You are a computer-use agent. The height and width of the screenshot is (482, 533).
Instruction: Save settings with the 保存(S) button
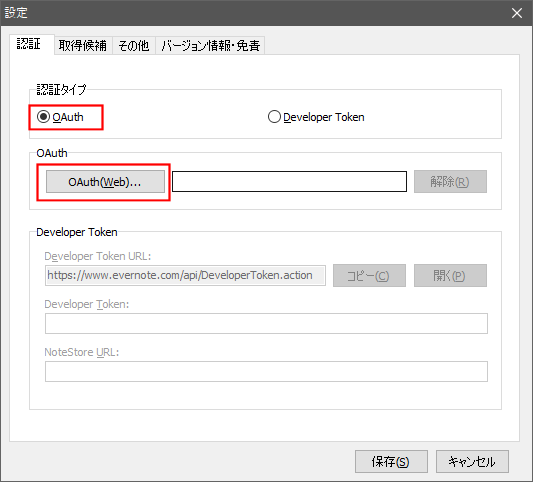pos(391,462)
